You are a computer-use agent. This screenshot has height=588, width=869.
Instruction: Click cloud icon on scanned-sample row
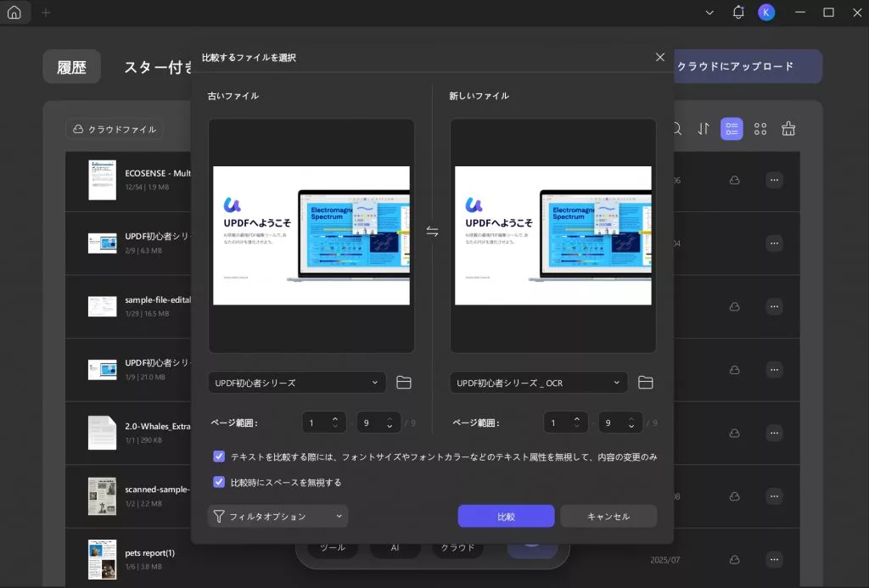pos(734,496)
